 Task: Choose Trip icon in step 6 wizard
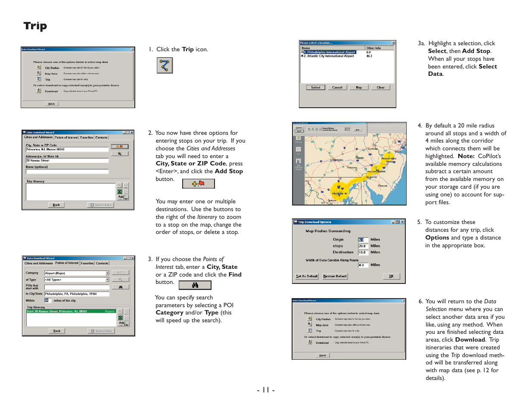pyautogui.click(x=310, y=330)
